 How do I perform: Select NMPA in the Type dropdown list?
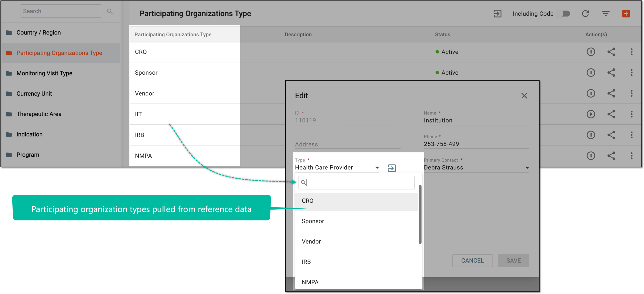[357, 282]
